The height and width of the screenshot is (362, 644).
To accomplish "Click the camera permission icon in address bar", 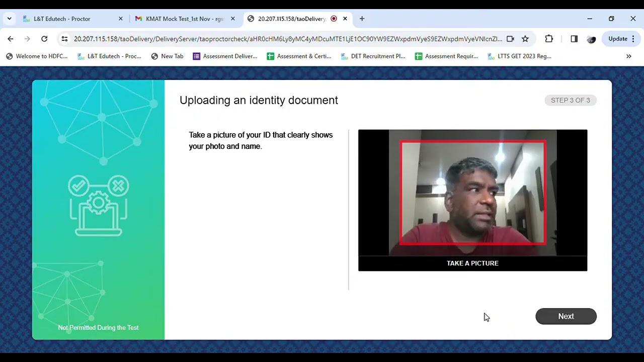I will (510, 39).
